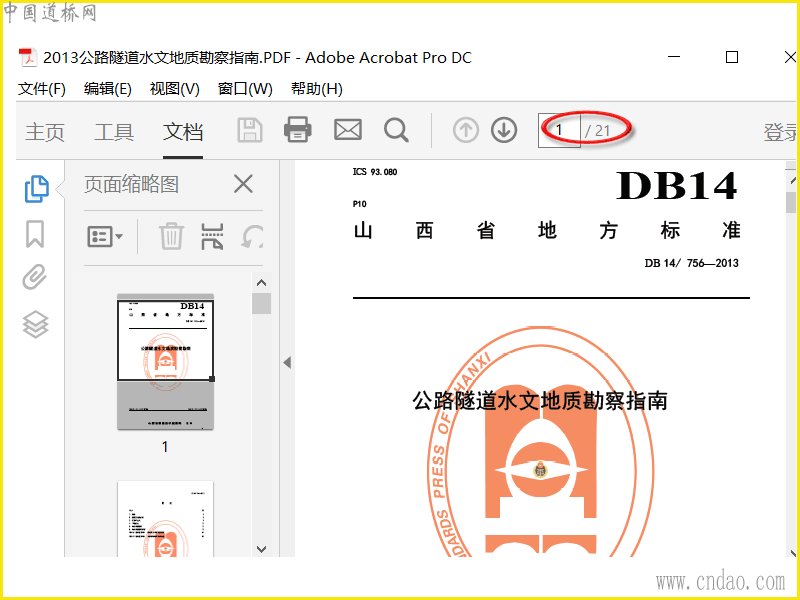Screen dimensions: 800x600
Task: Go to next page down arrow
Action: [x=504, y=130]
